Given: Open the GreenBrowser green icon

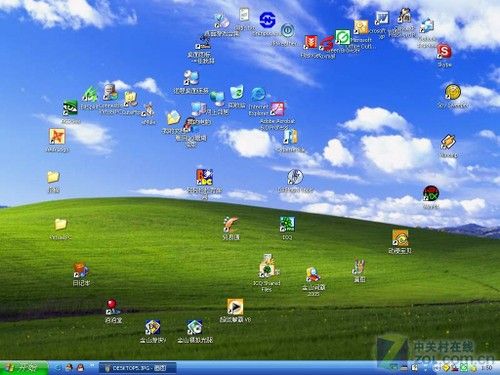Looking at the screenshot, I should pyautogui.click(x=343, y=37).
